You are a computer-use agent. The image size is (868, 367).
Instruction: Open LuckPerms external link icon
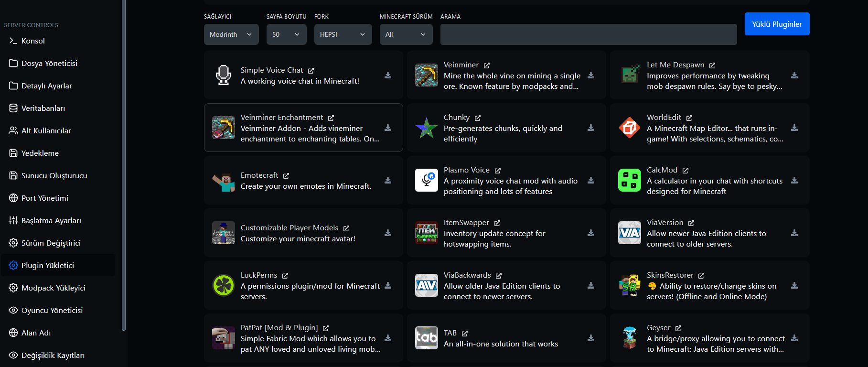click(x=285, y=275)
